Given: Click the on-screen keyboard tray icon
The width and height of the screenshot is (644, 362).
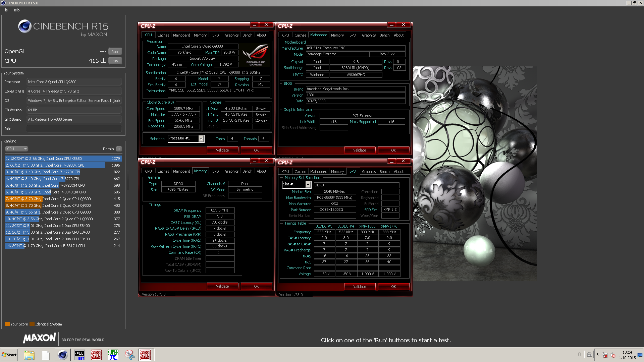Looking at the screenshot, I should point(589,355).
